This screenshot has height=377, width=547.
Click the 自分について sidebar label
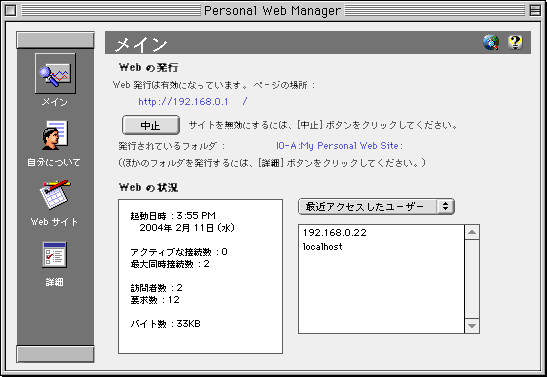pos(54,162)
